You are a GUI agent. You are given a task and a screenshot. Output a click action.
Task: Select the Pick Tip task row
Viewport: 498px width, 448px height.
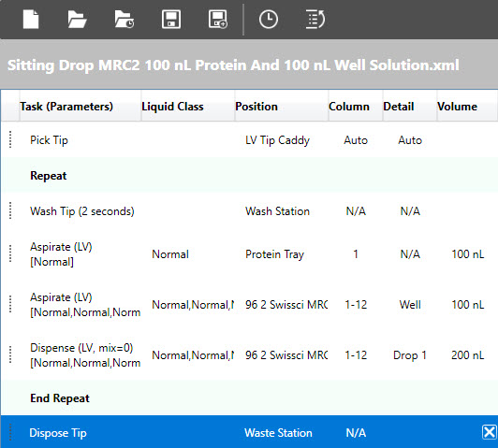pos(249,140)
